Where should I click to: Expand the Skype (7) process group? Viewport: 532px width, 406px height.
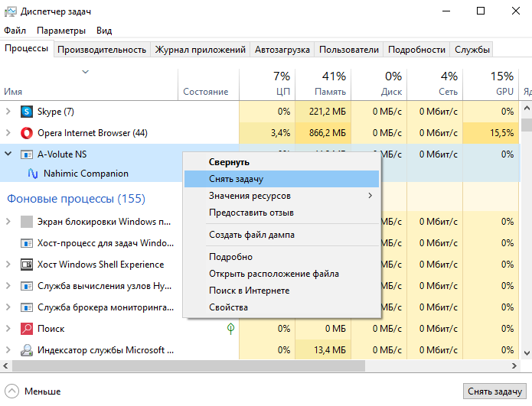coord(8,111)
